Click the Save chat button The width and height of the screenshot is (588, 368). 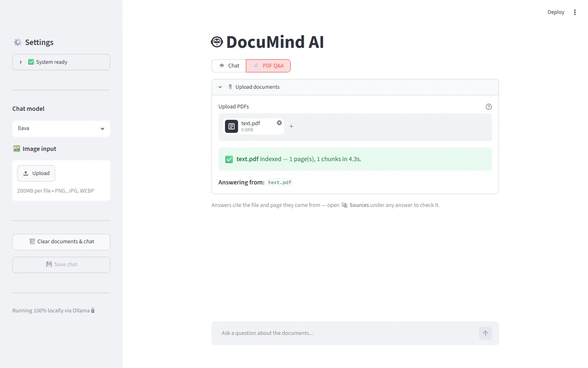(61, 265)
